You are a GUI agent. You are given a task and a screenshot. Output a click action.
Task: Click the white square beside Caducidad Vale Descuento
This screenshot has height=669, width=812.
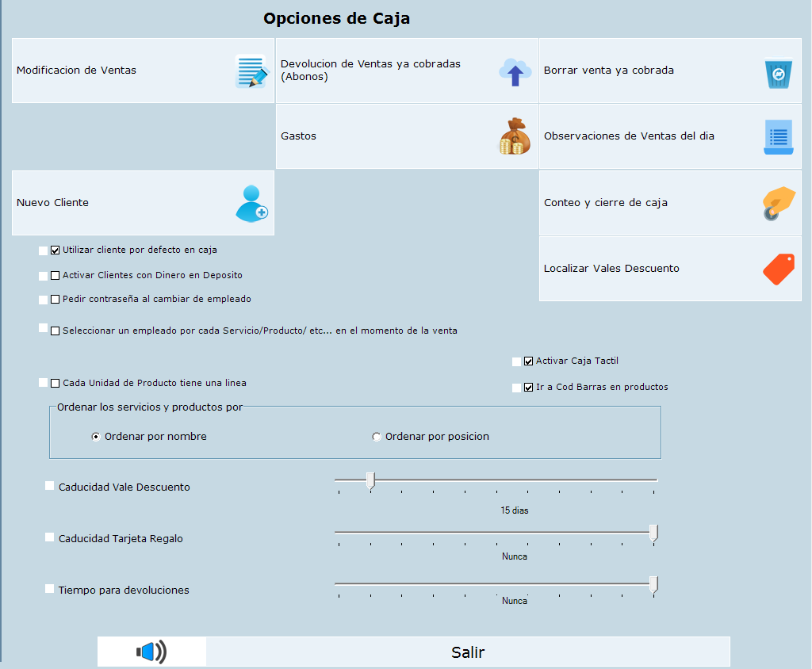click(x=50, y=485)
